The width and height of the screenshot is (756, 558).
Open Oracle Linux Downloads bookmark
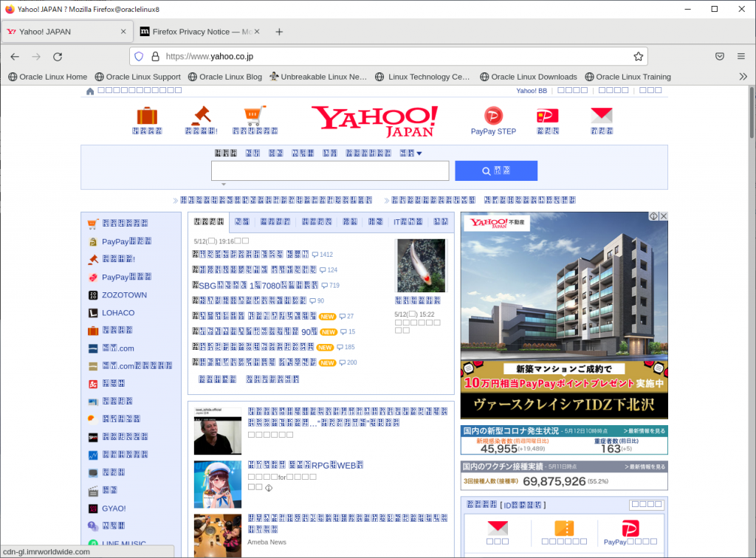click(x=529, y=77)
